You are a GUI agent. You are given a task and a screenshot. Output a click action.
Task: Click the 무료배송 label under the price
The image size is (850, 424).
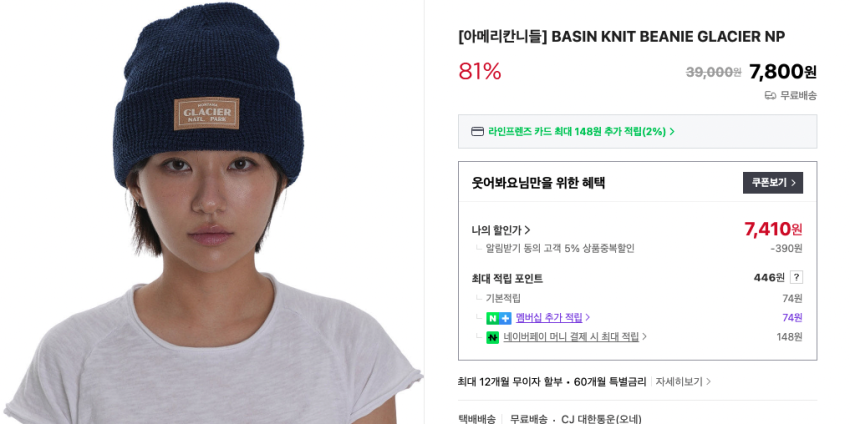pyautogui.click(x=798, y=96)
